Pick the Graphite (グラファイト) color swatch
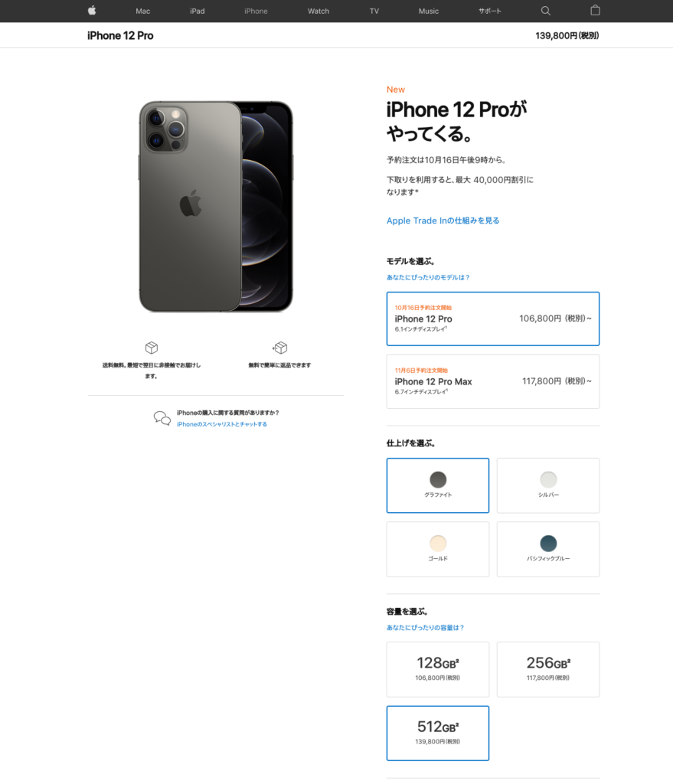The image size is (673, 784). (437, 485)
